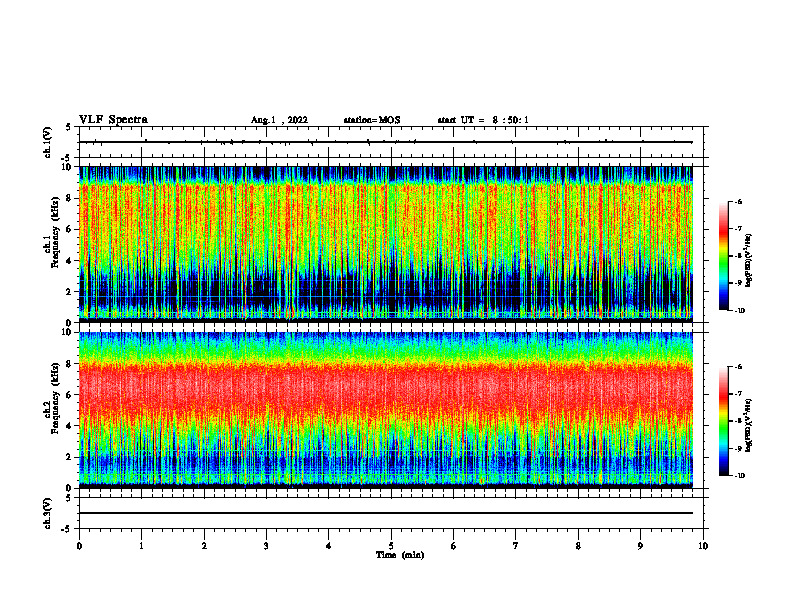
Task: Click the 'VLF Spectra' plot title
Action: (113, 120)
